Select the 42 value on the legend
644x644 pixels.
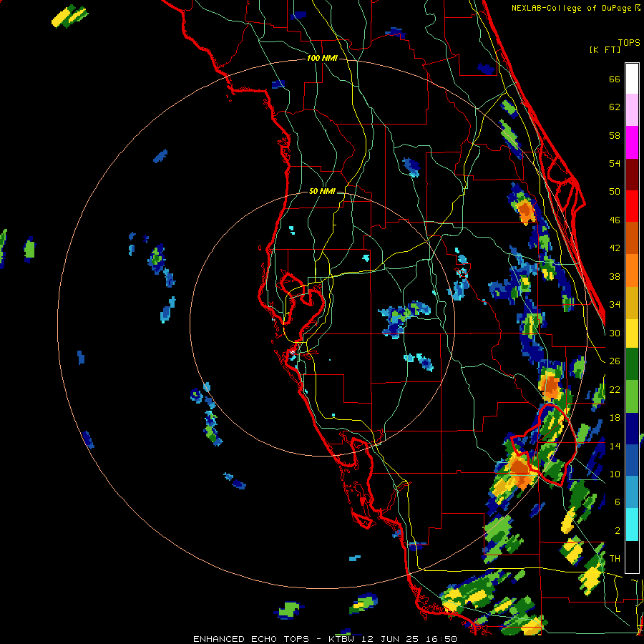click(615, 248)
